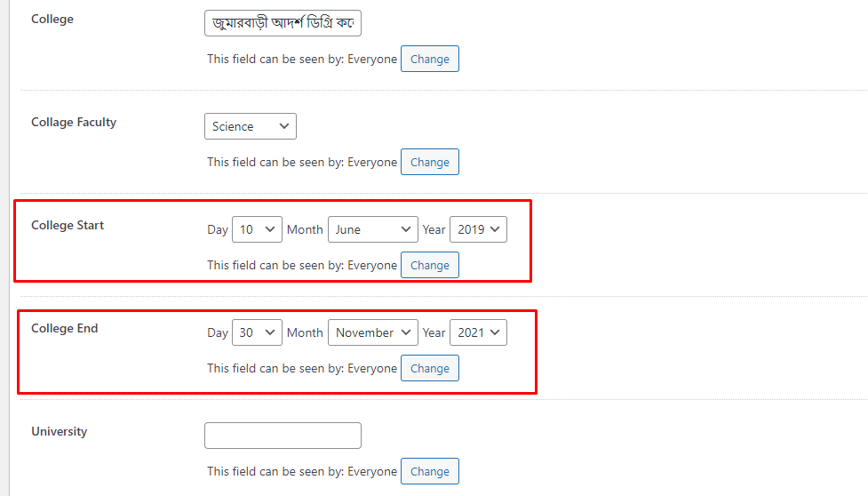Open the Collage Faculty Science dropdown

click(251, 126)
